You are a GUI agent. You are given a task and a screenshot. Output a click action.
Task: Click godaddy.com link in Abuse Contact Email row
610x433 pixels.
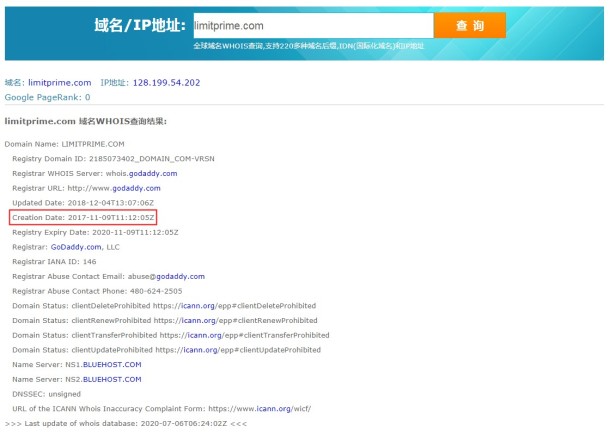181,277
